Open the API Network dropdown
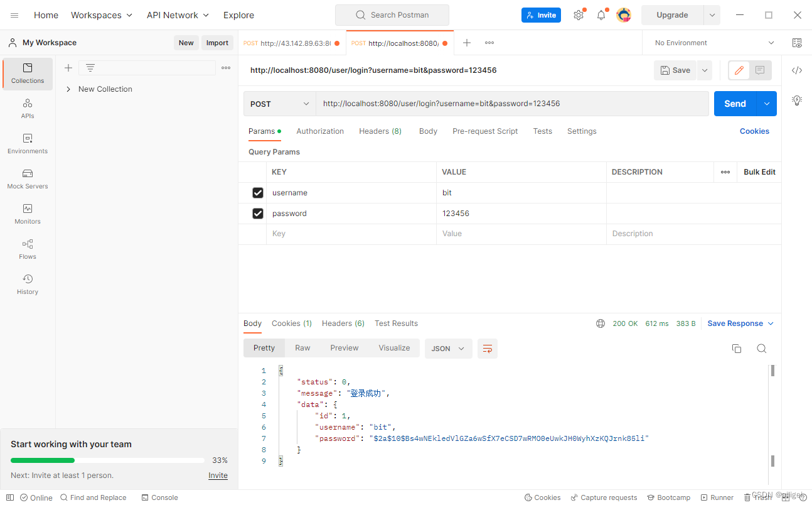Image resolution: width=812 pixels, height=505 pixels. point(178,15)
